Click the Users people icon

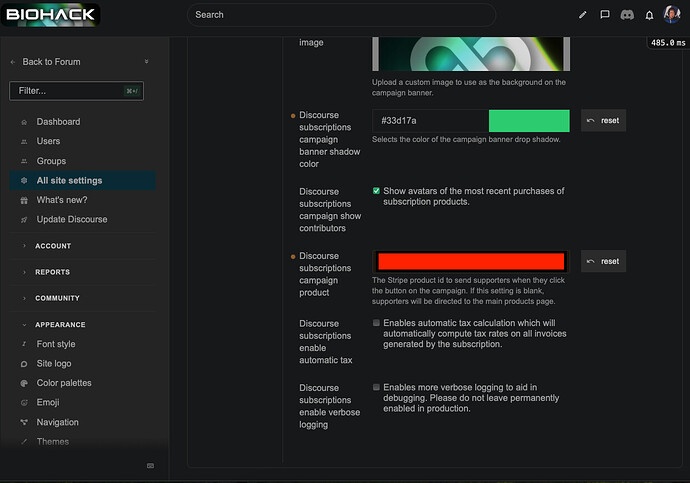[x=24, y=142]
